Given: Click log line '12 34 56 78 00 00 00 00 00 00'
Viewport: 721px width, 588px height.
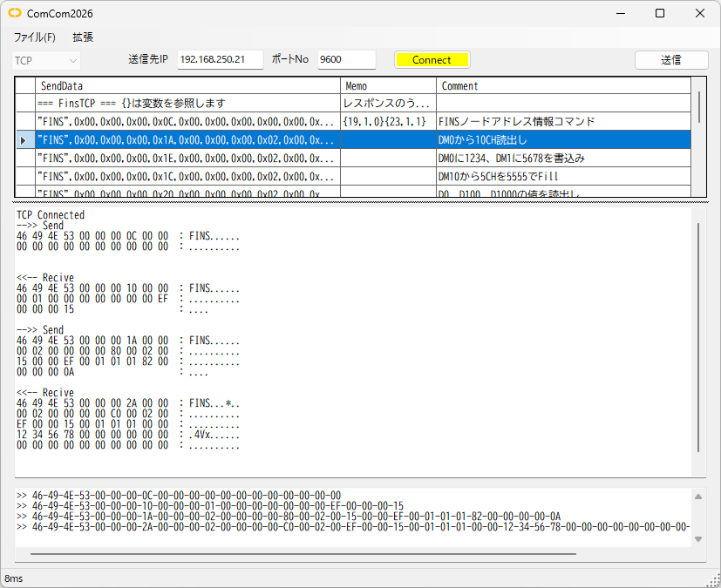Looking at the screenshot, I should point(92,434).
